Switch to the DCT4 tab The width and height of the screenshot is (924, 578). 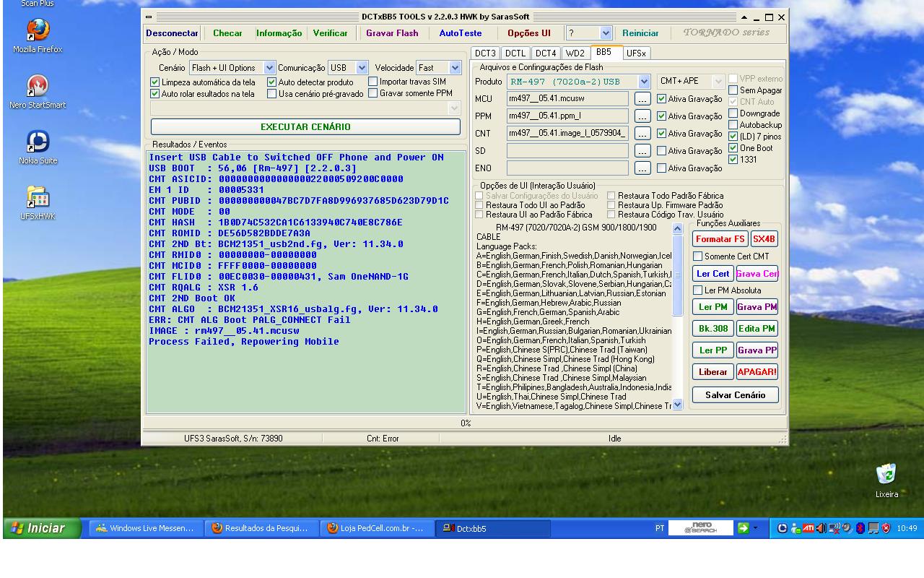point(546,53)
